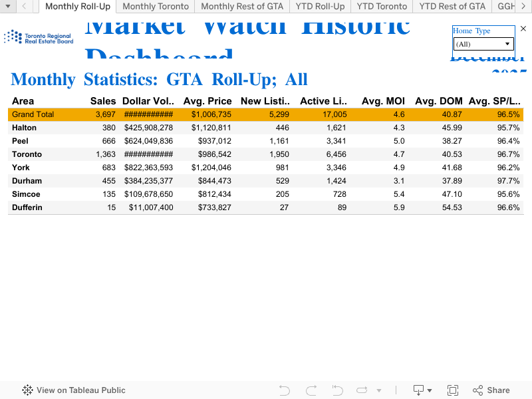The width and height of the screenshot is (532, 399).
Task: Click Durham Avg. MOI value 3.1
Action: click(399, 181)
